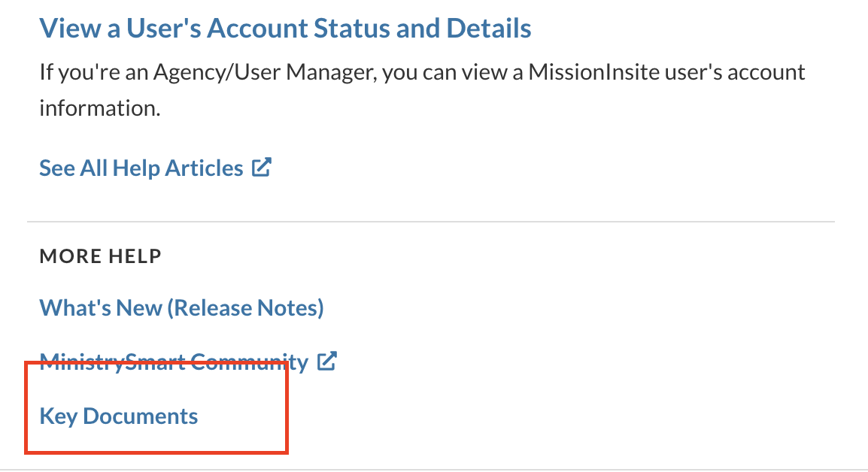Click the external link icon next to MinistrySmart Community
This screenshot has height=472, width=868.
326,362
